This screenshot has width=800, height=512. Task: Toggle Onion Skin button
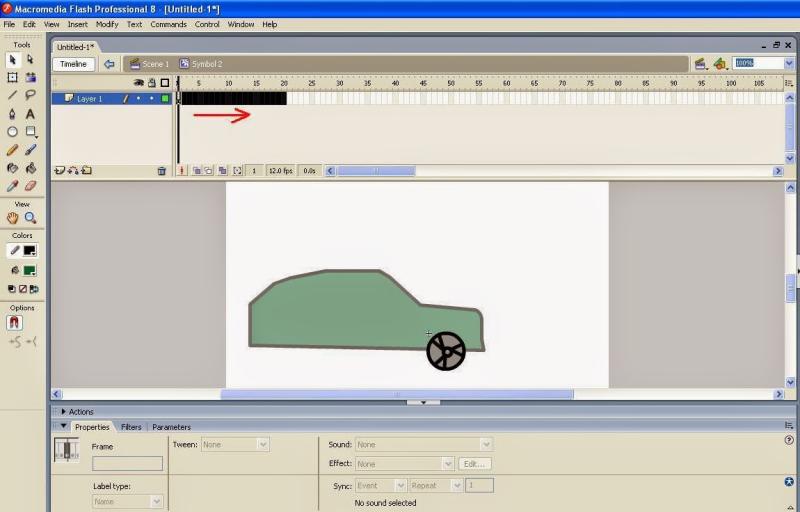(196, 171)
